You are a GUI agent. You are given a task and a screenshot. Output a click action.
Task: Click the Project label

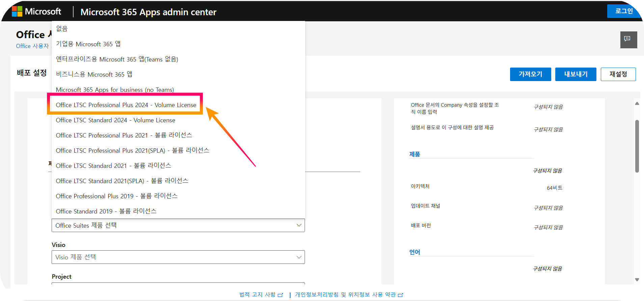tap(61, 277)
